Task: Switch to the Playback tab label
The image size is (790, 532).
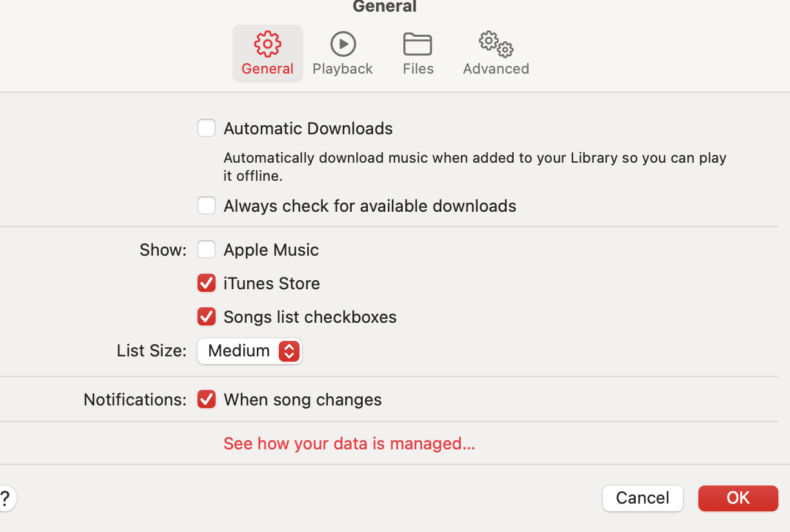Action: tap(343, 68)
